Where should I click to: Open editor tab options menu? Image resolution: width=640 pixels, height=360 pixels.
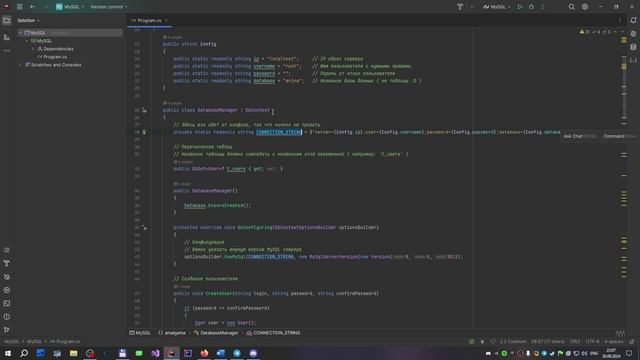[x=620, y=20]
